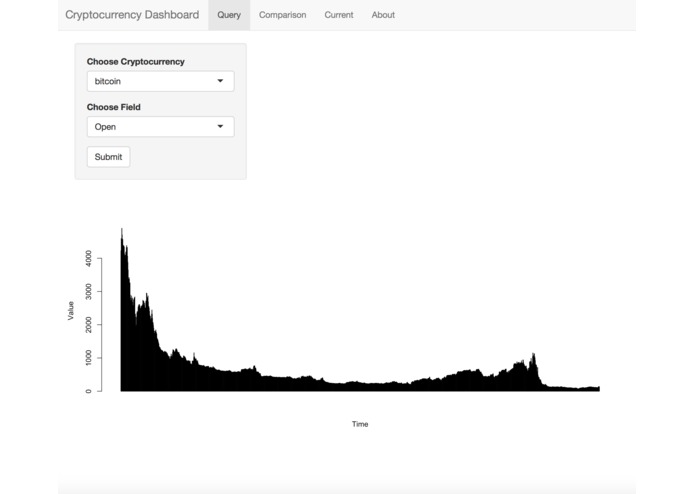The width and height of the screenshot is (695, 494).
Task: Click the Cryptocurrency Dashboard title
Action: pos(132,15)
